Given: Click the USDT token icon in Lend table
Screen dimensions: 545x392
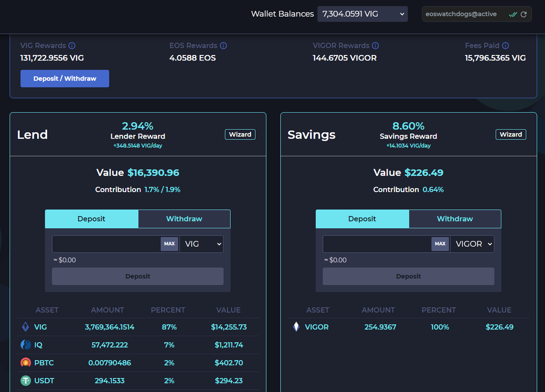Looking at the screenshot, I should pos(25,381).
